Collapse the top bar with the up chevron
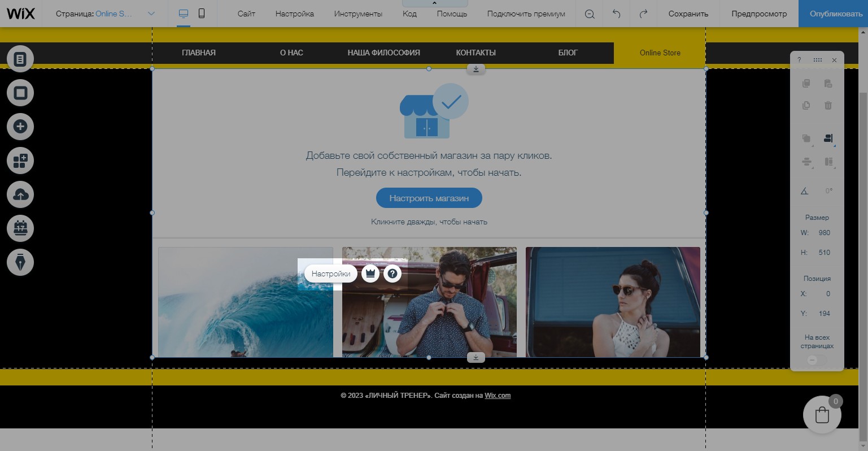Screen dimensions: 868x451 pyautogui.click(x=434, y=3)
